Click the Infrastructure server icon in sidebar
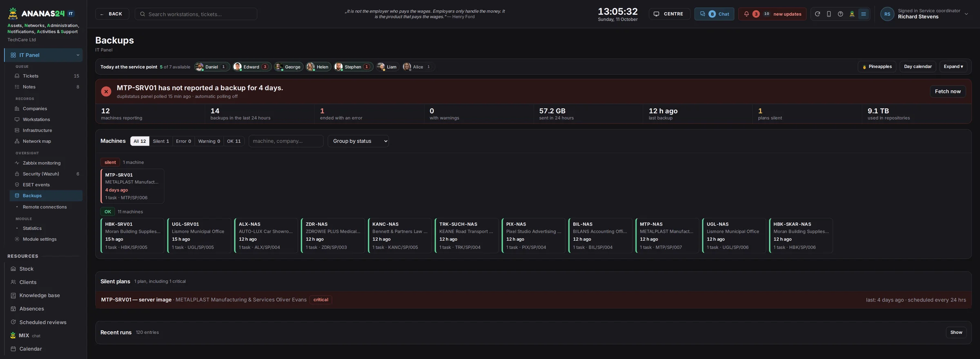Viewport: 980px width, 359px height. tap(17, 130)
